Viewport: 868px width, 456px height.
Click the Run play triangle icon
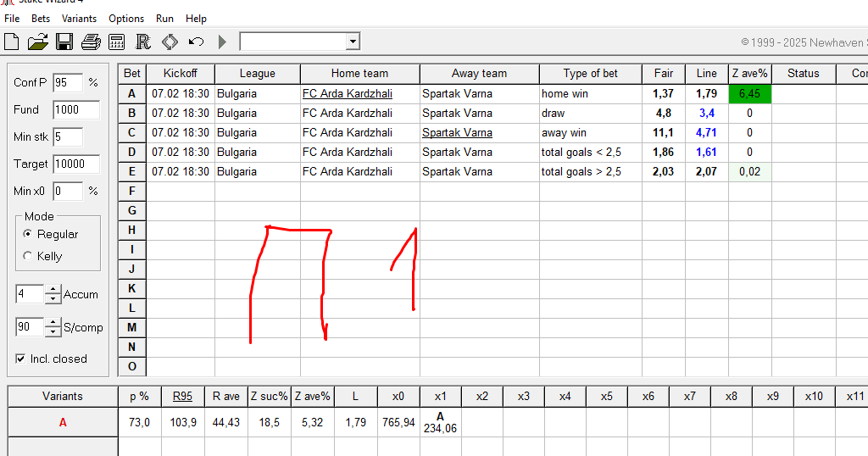[223, 42]
